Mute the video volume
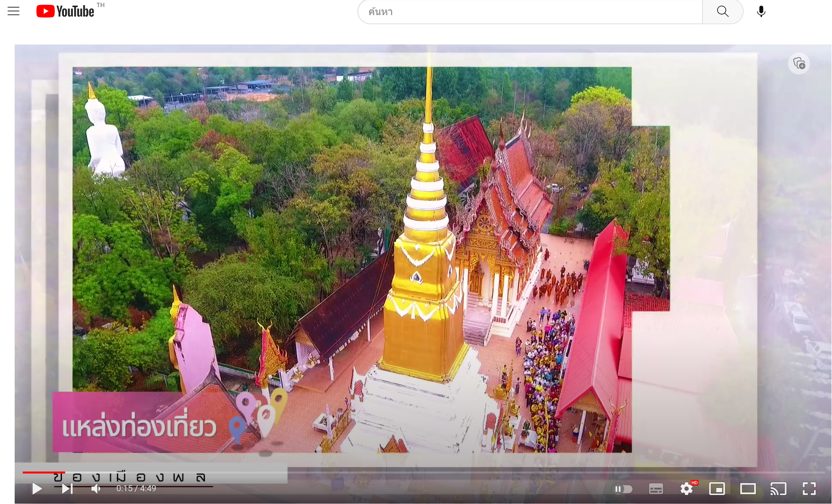Viewport: 832px width, 504px height. [96, 488]
